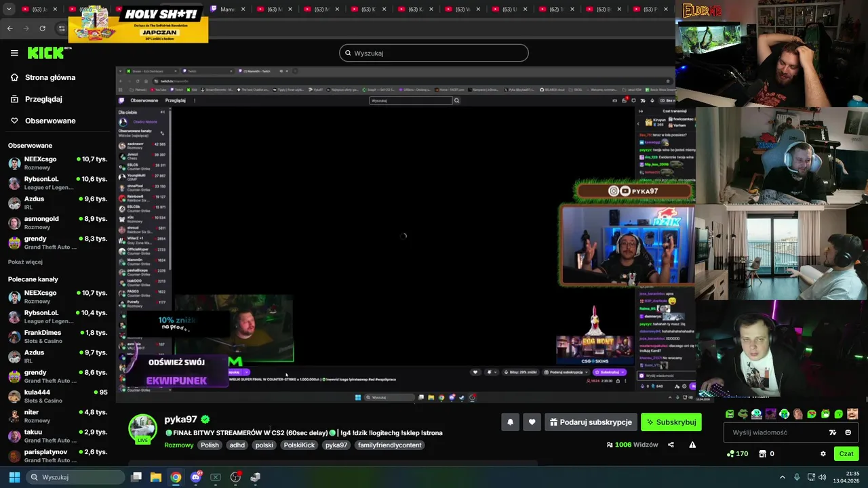868x488 pixels.
Task: Open Discord from the taskbar
Action: 196,477
